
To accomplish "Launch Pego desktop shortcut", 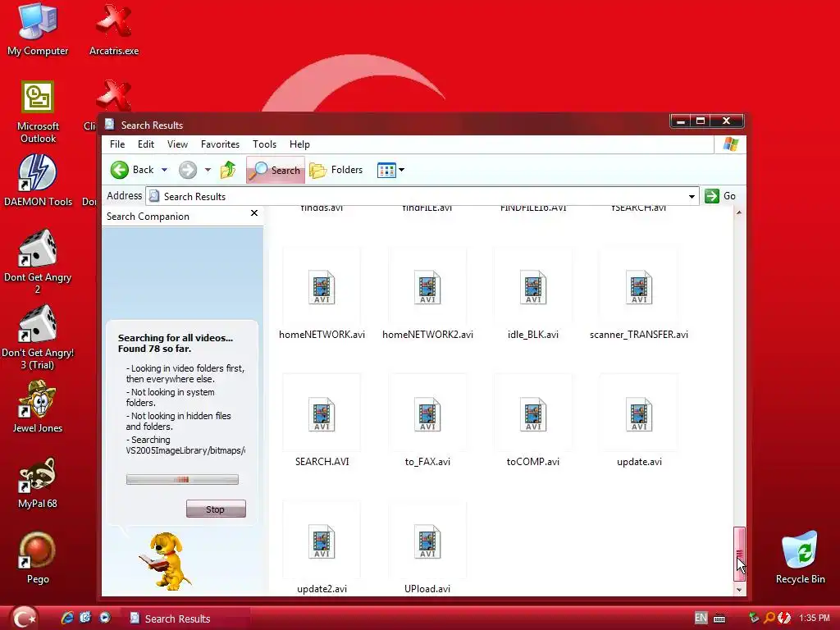I will (38, 558).
